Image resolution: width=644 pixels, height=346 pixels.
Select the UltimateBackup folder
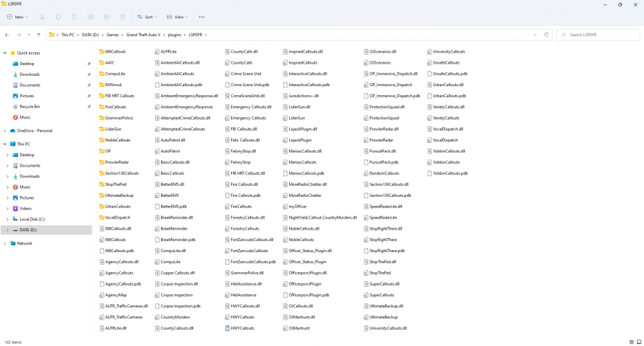116,196
